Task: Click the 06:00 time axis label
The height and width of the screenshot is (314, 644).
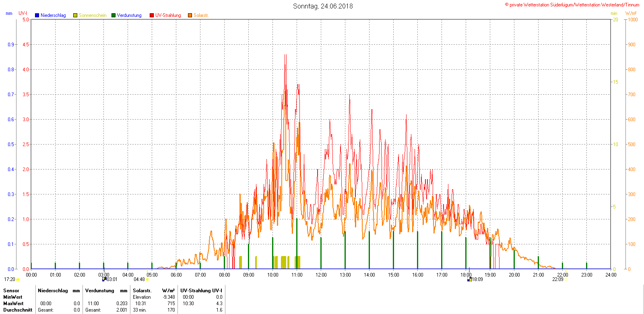Action: point(176,275)
